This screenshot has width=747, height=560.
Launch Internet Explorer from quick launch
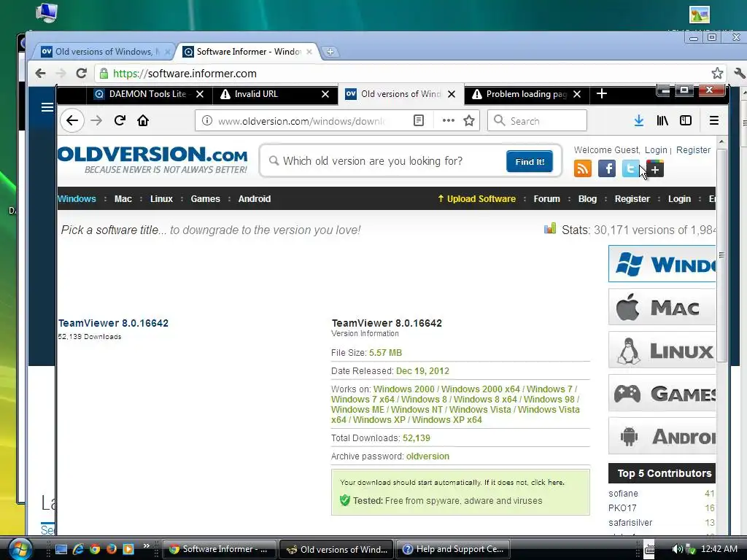[x=77, y=549]
